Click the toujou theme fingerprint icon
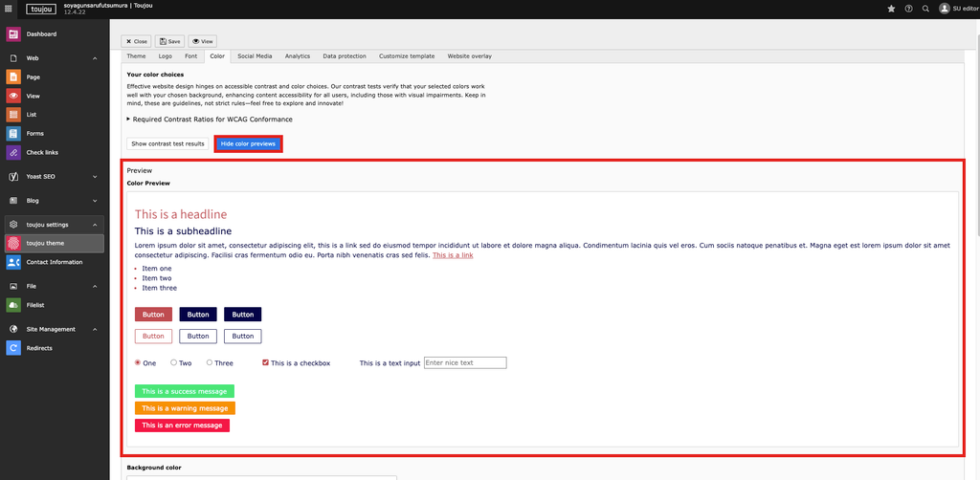 [13, 244]
